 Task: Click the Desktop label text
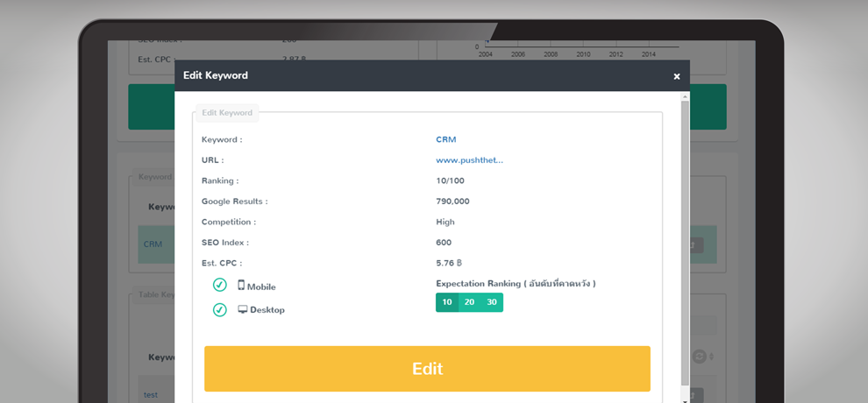[x=267, y=310]
